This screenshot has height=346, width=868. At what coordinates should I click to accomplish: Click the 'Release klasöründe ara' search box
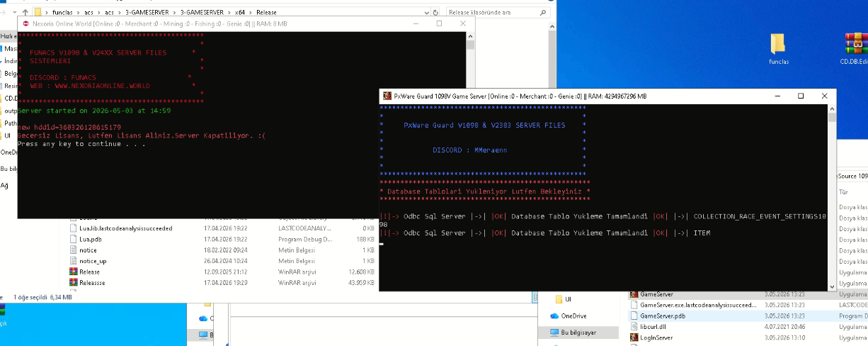pos(499,12)
